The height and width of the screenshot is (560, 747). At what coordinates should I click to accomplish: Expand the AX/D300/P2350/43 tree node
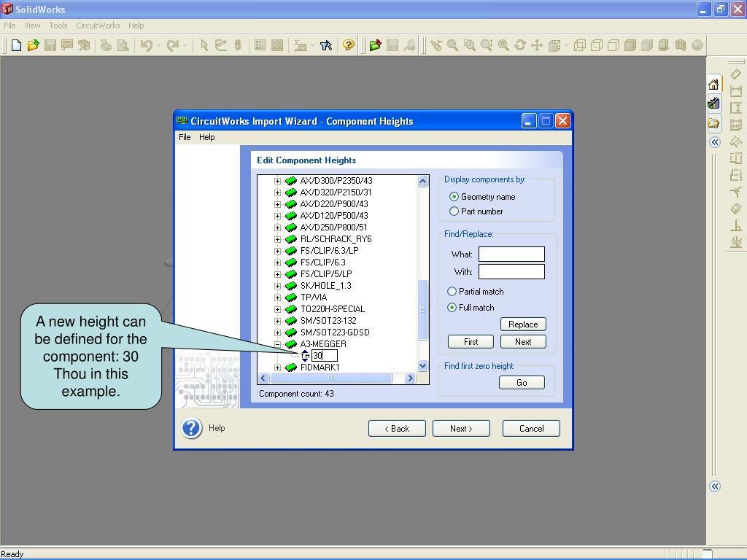pos(277,181)
